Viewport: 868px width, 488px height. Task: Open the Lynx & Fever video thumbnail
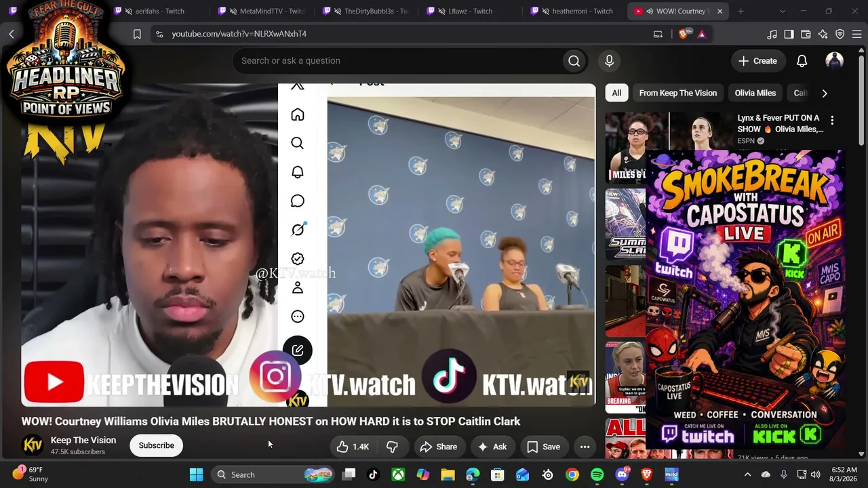(x=668, y=131)
